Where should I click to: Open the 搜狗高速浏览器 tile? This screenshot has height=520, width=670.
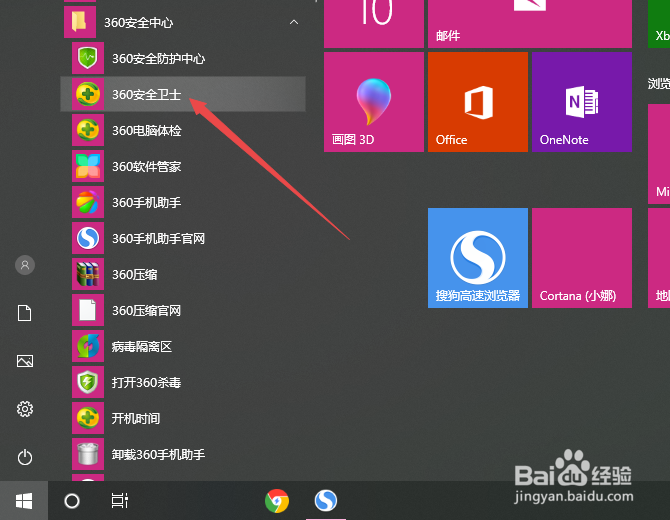coord(478,258)
